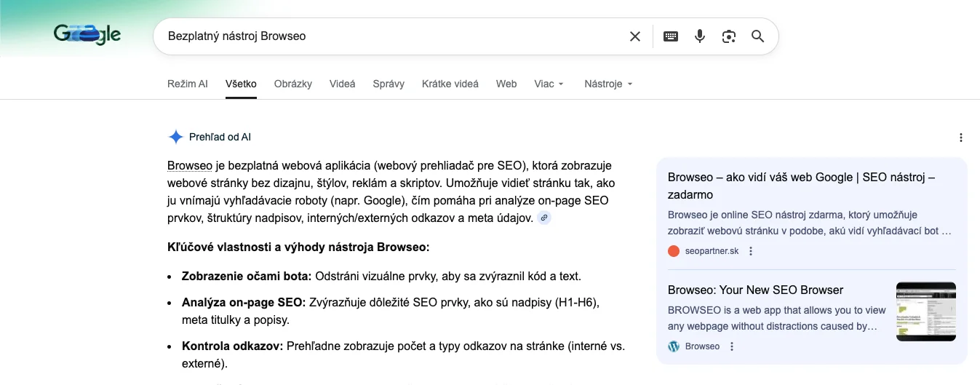Open the Správy news tab

pos(389,84)
